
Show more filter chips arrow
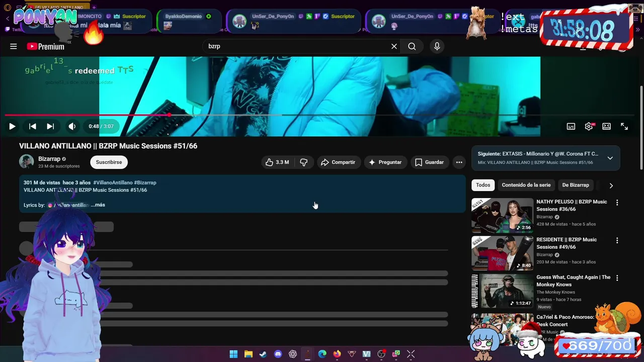(611, 186)
